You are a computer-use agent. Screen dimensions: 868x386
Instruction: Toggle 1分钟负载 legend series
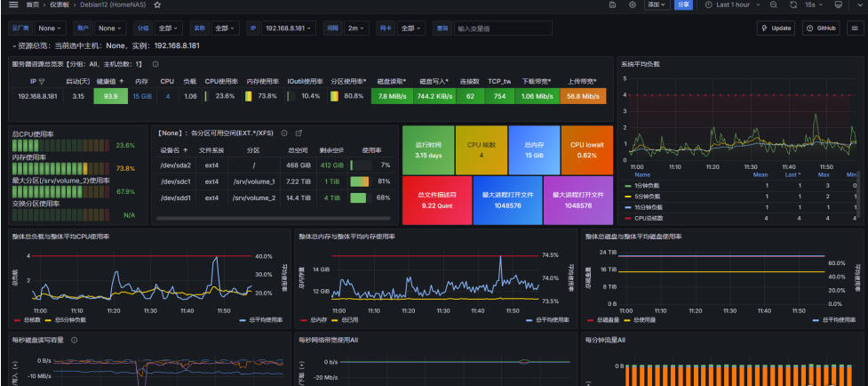(647, 186)
